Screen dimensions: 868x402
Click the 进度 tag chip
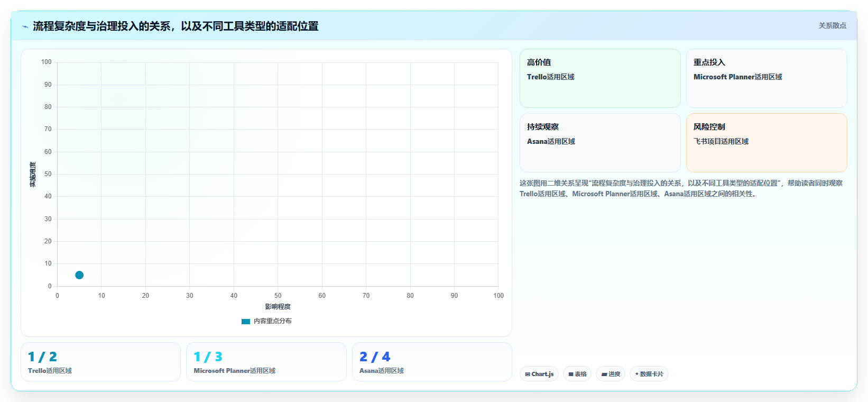point(611,374)
